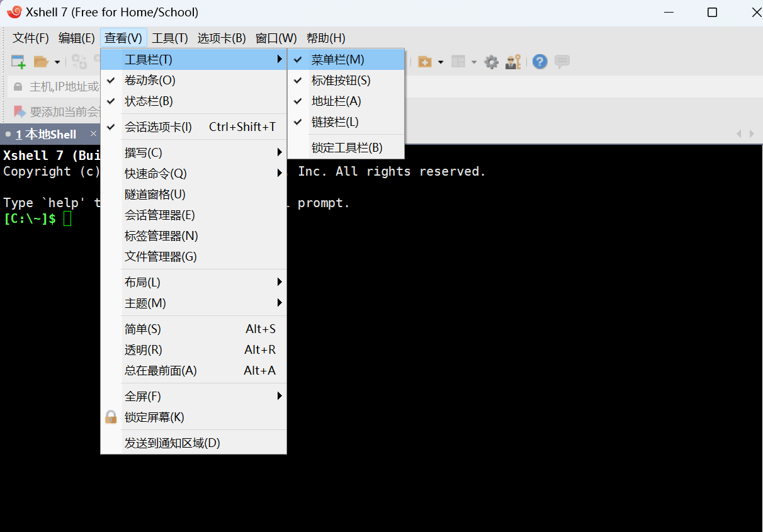The image size is (763, 532).
Task: Close the open 查看(V) menu
Action: click(x=123, y=38)
